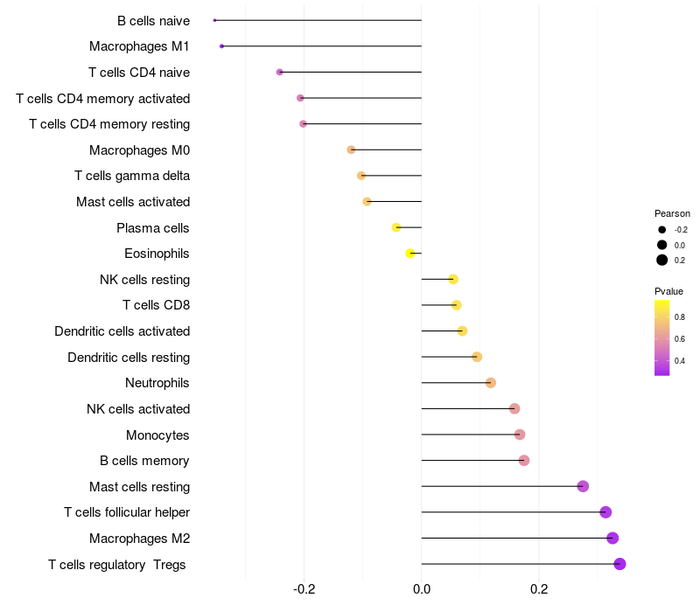Image resolution: width=700 pixels, height=612 pixels.
Task: Click the Pvalue color gradient bar
Action: 662,337
